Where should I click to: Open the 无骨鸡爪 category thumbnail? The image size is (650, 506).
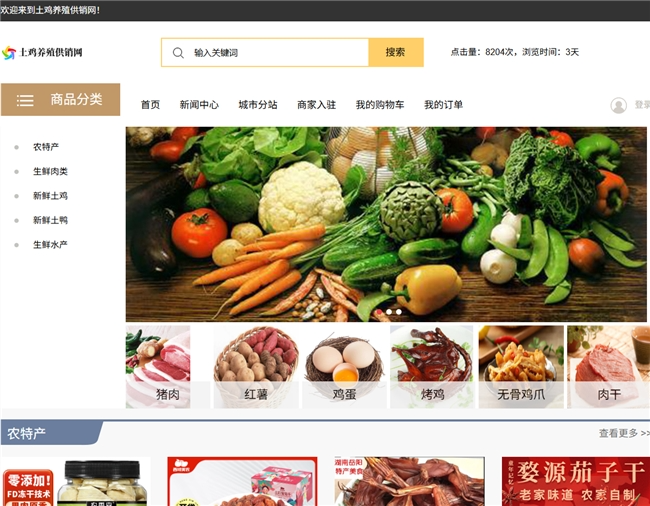[521, 366]
